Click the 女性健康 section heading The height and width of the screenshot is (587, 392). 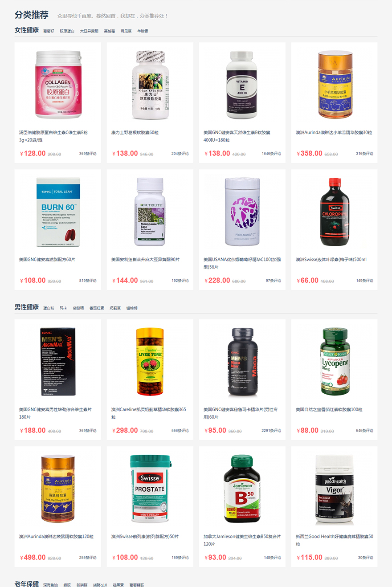[x=27, y=30]
